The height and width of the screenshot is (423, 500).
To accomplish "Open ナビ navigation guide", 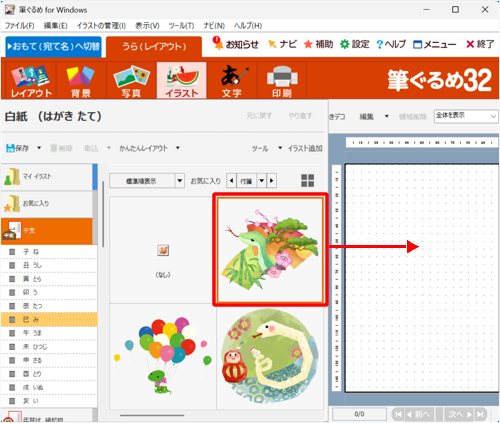I will (282, 44).
